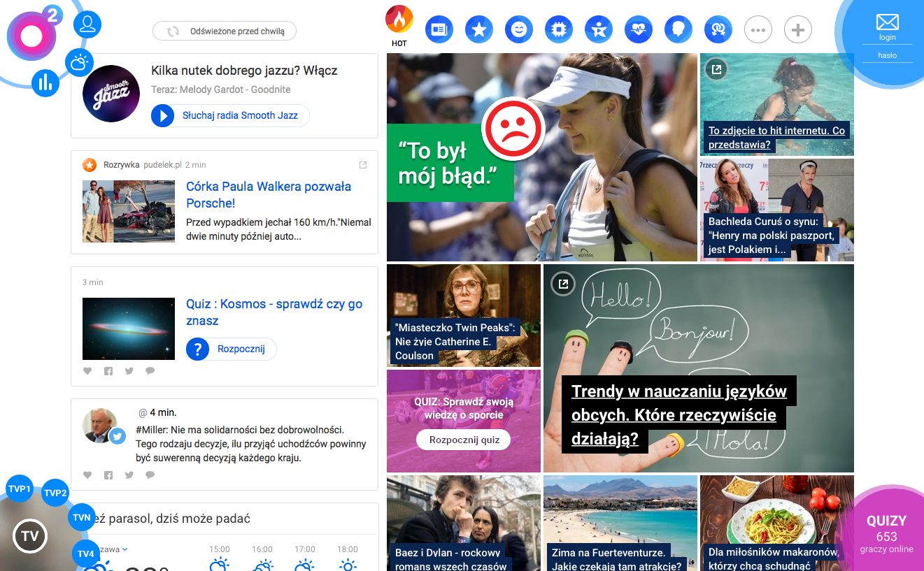Select the microchip technology category icon
This screenshot has width=924, height=571.
click(559, 29)
